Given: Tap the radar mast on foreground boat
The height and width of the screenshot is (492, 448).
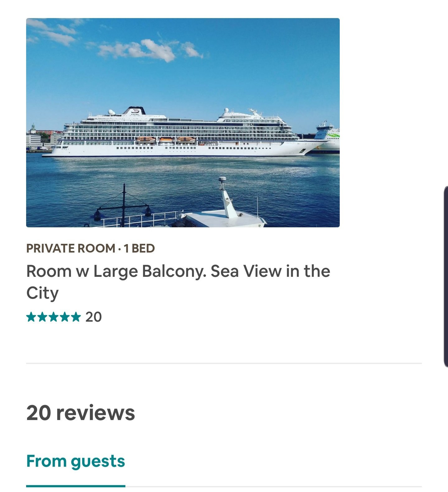Looking at the screenshot, I should [227, 198].
